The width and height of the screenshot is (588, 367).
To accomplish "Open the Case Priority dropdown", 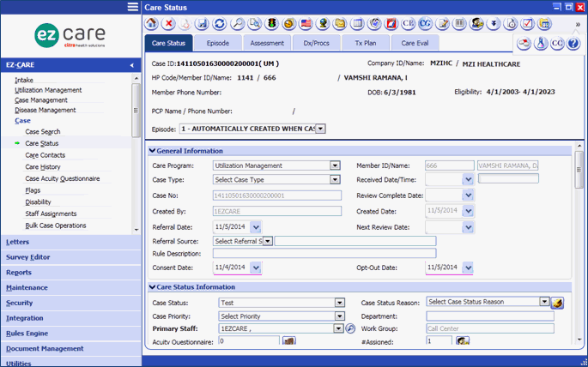I will coord(340,316).
